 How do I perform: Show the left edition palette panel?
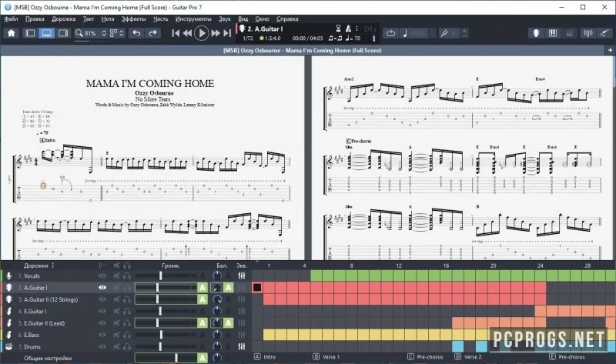(x=30, y=33)
